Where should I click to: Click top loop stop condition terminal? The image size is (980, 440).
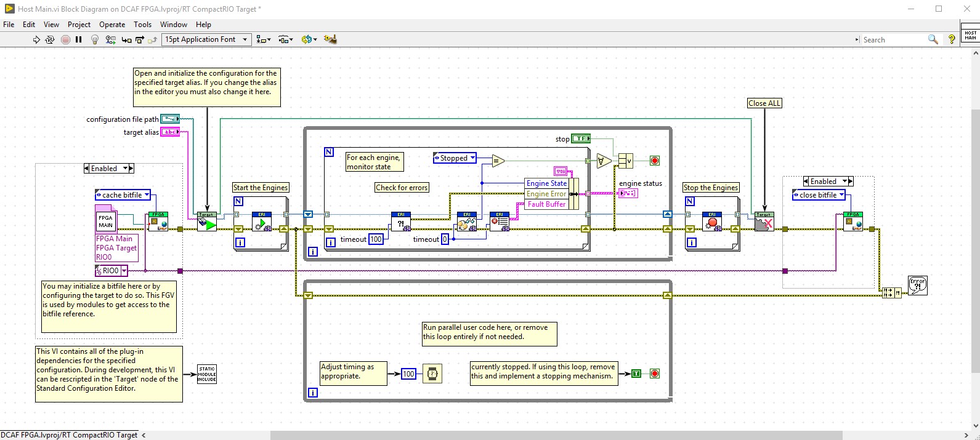click(x=655, y=161)
